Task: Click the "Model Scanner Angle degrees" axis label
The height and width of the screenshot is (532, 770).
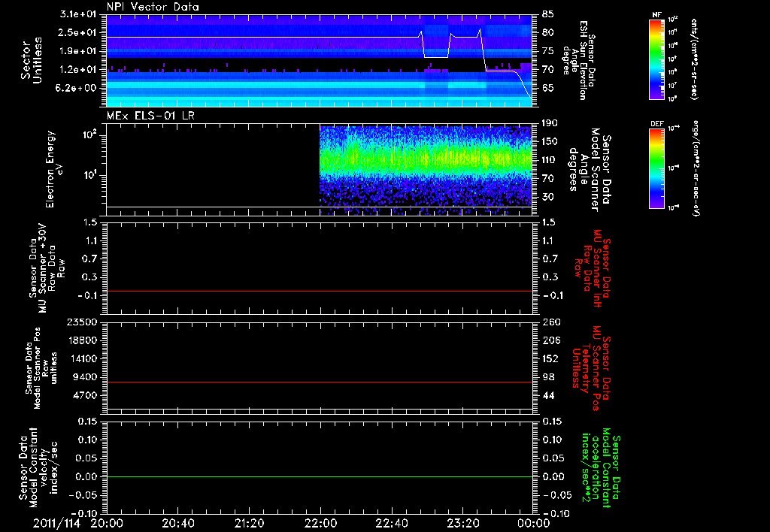Action: [589, 170]
